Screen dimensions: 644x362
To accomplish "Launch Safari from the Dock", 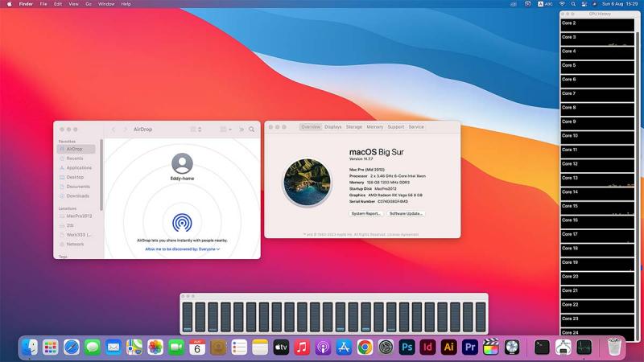I will 72,348.
